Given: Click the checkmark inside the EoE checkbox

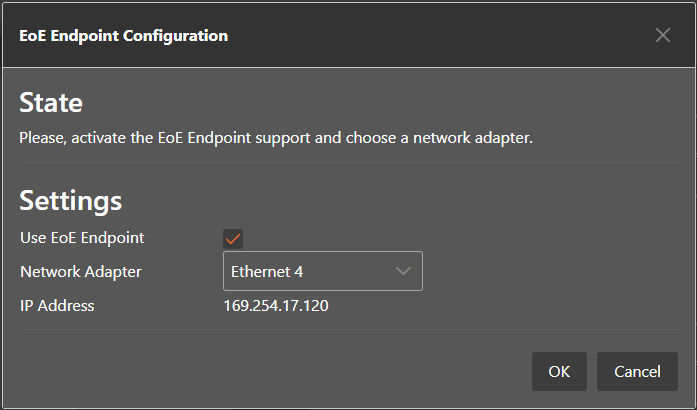Looking at the screenshot, I should point(233,239).
